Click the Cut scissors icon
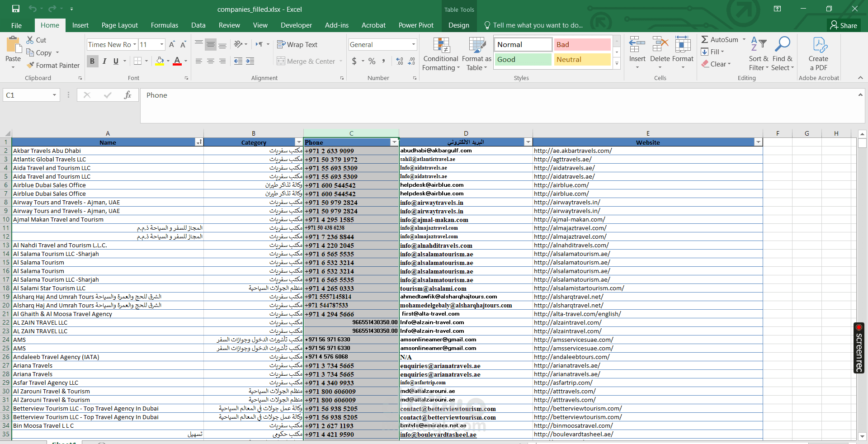 coord(30,40)
